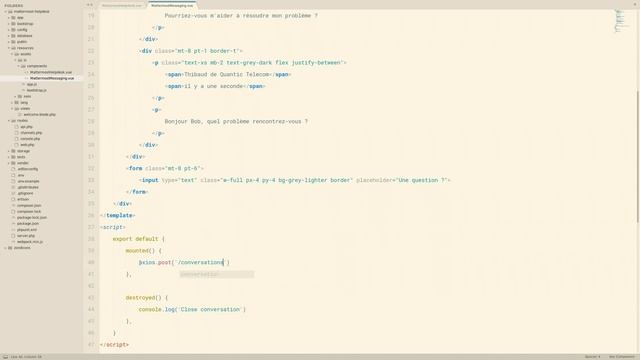Screen dimensions: 640x360
Task: Open .editorconfig file
Action: [x=28, y=169]
